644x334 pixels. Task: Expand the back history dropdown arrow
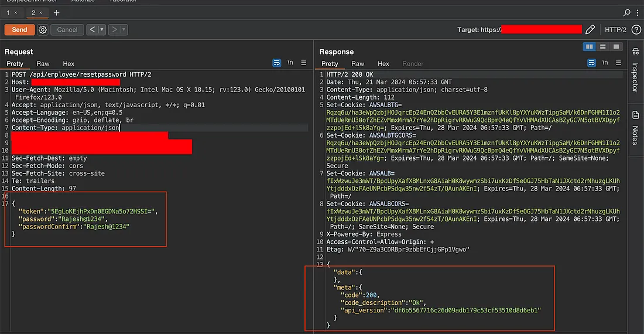point(102,30)
